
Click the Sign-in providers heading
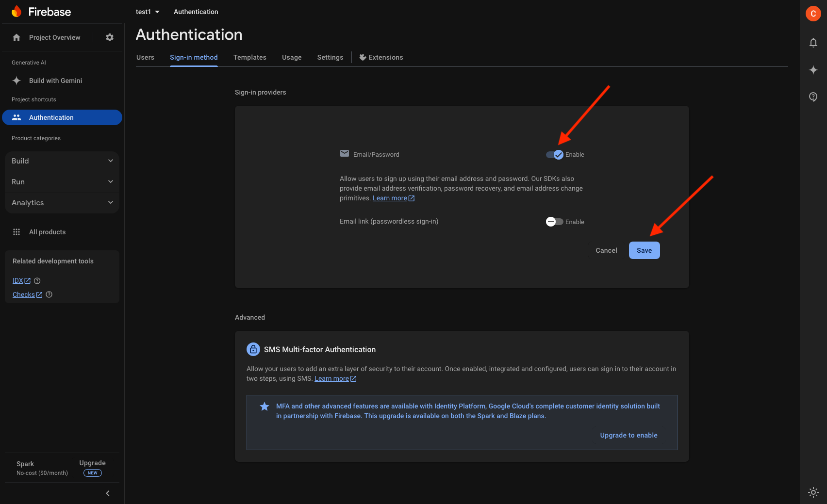260,92
